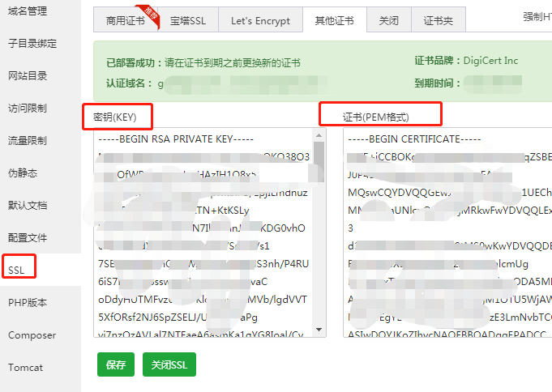Click the key box scrollbar down arrow
Image resolution: width=552 pixels, height=392 pixels.
[319, 330]
